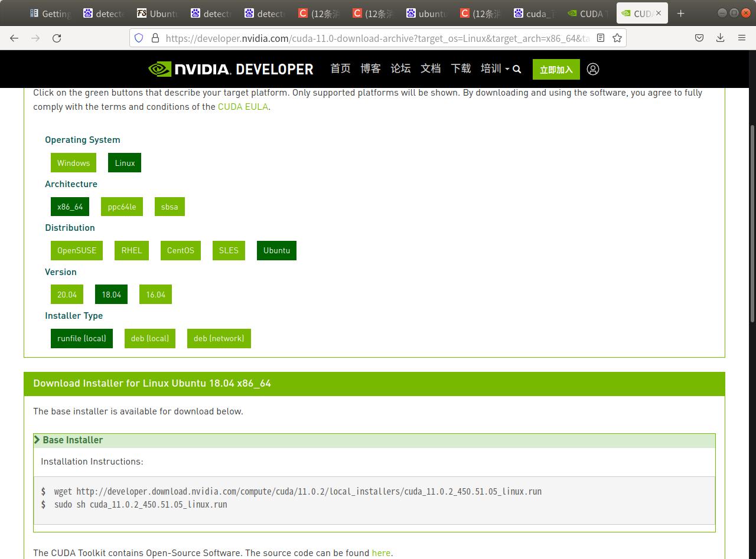The width and height of the screenshot is (756, 559).
Task: Select version 18.04
Action: [111, 295]
